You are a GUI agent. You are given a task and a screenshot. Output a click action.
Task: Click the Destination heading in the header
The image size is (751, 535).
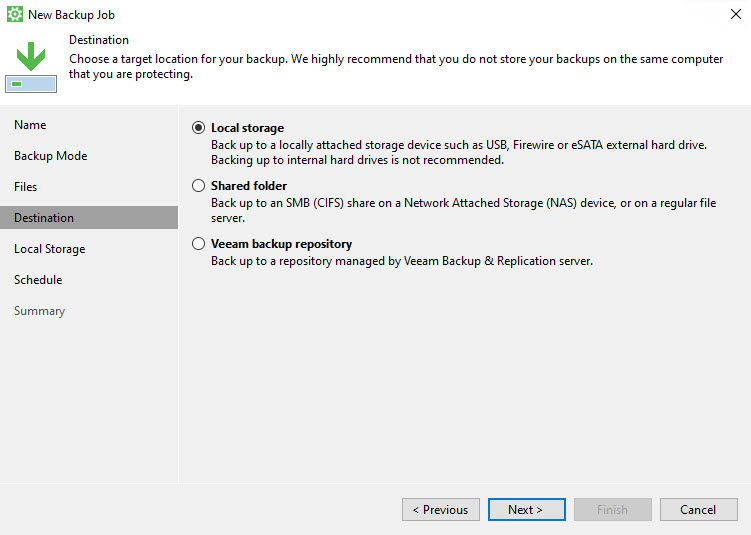[x=98, y=40]
